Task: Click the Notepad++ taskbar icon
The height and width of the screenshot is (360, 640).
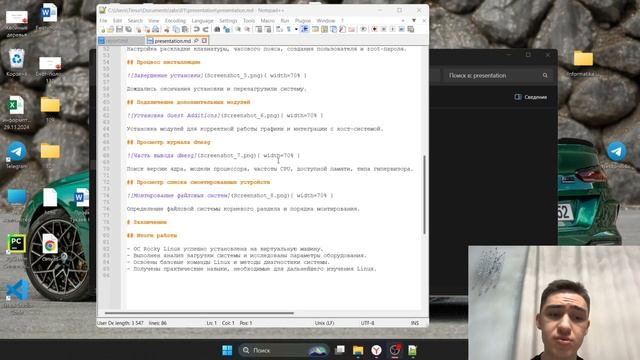Action: click(x=412, y=350)
